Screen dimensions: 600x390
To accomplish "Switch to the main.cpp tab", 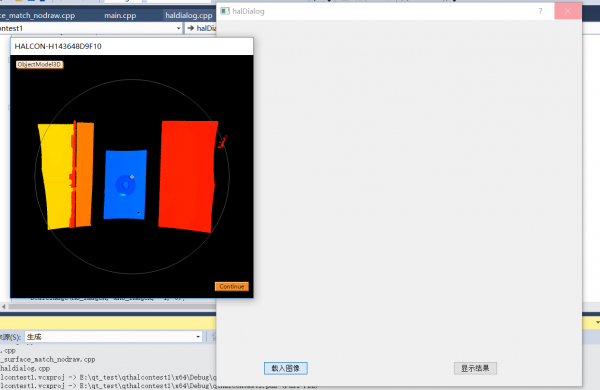I will coord(120,15).
